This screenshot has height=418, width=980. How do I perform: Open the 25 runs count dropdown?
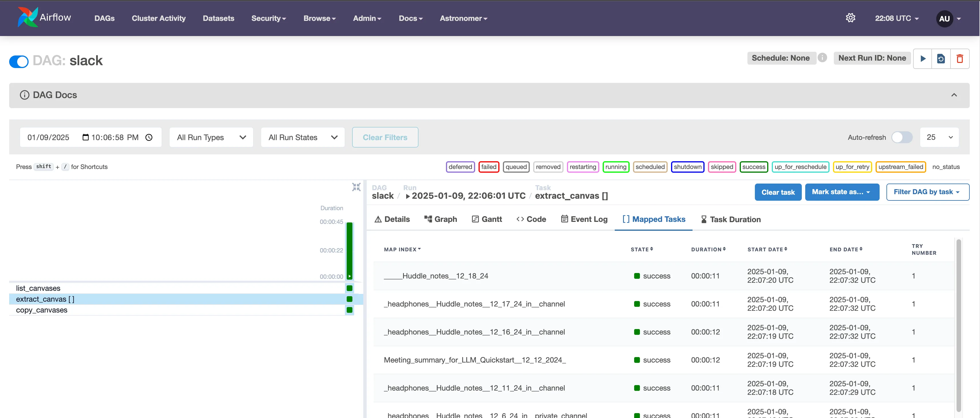click(x=939, y=137)
